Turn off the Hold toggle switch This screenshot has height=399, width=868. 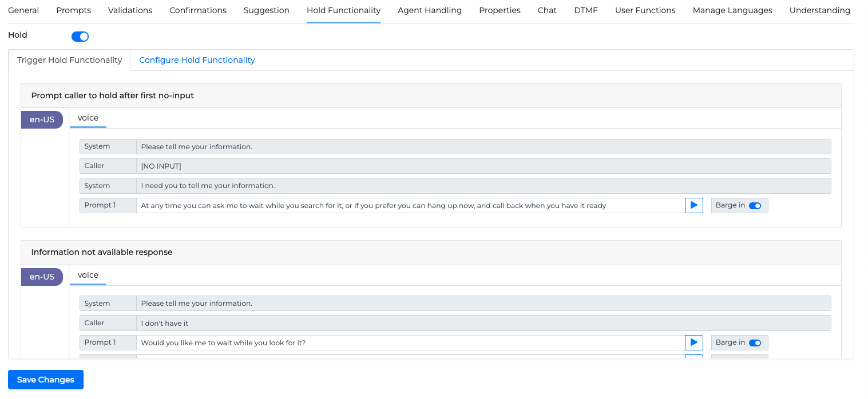pos(80,37)
